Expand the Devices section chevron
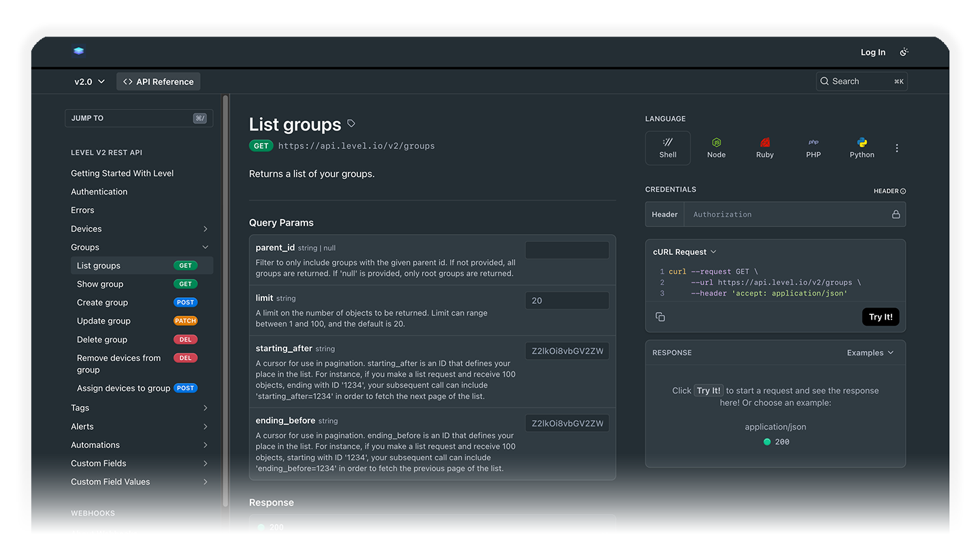This screenshot has height=544, width=980. [206, 229]
